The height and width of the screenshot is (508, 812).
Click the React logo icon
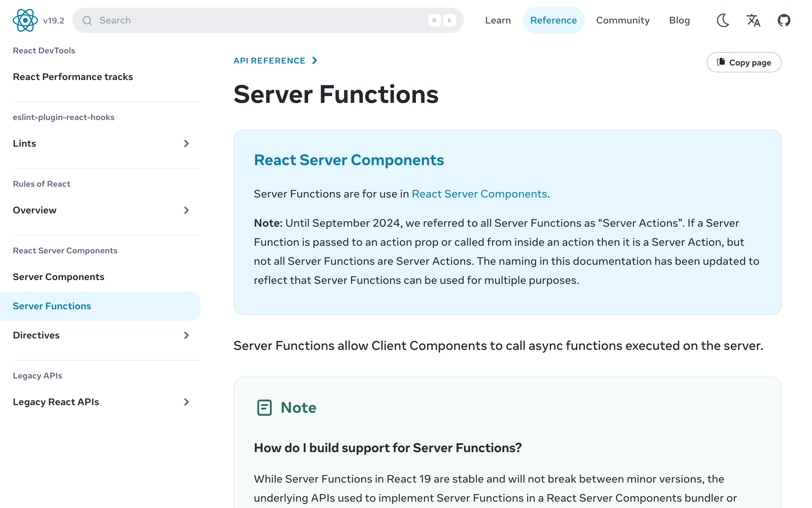(x=25, y=20)
